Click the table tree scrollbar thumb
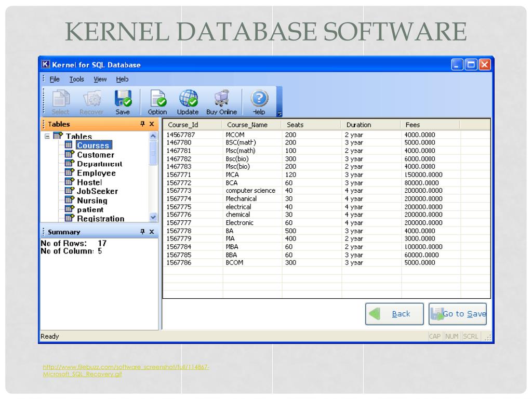The image size is (532, 399). (153, 153)
